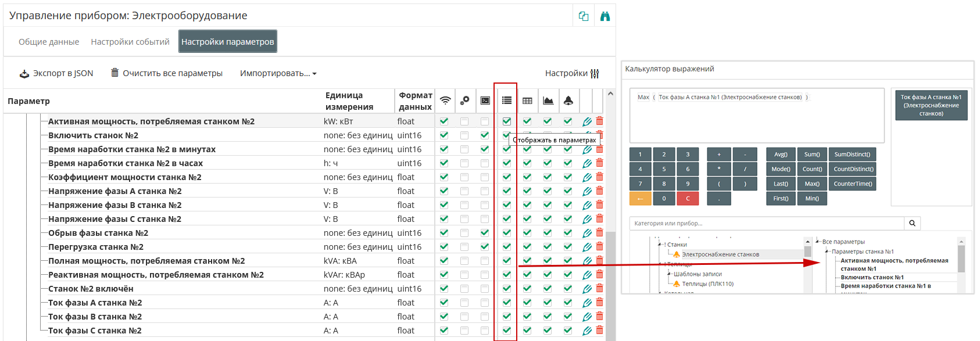Click the binoculars search icon in header

coord(605,16)
